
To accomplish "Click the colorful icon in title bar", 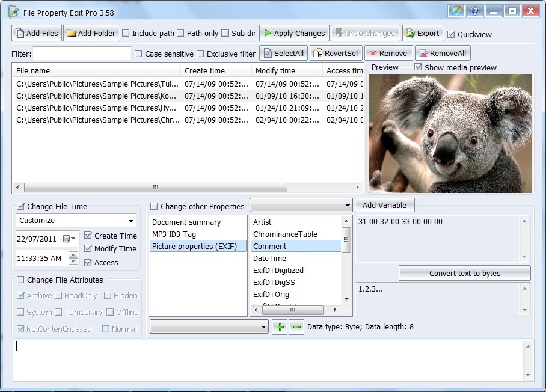I will pos(457,11).
